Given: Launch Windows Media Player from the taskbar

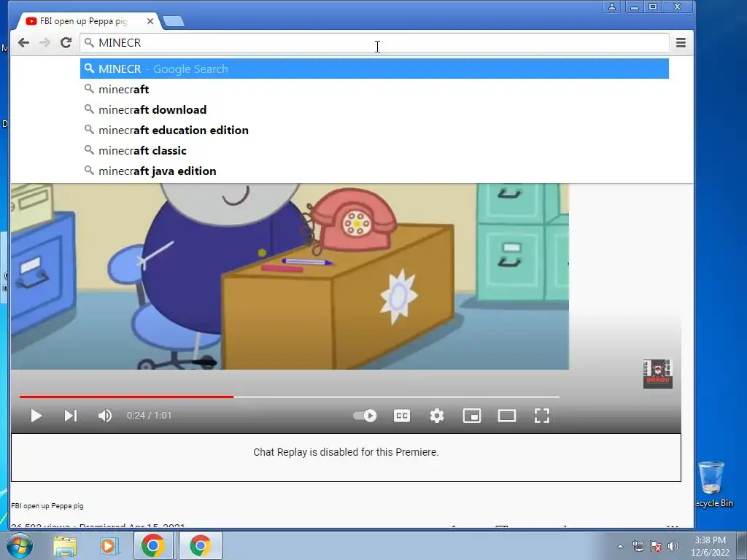Looking at the screenshot, I should click(x=108, y=545).
